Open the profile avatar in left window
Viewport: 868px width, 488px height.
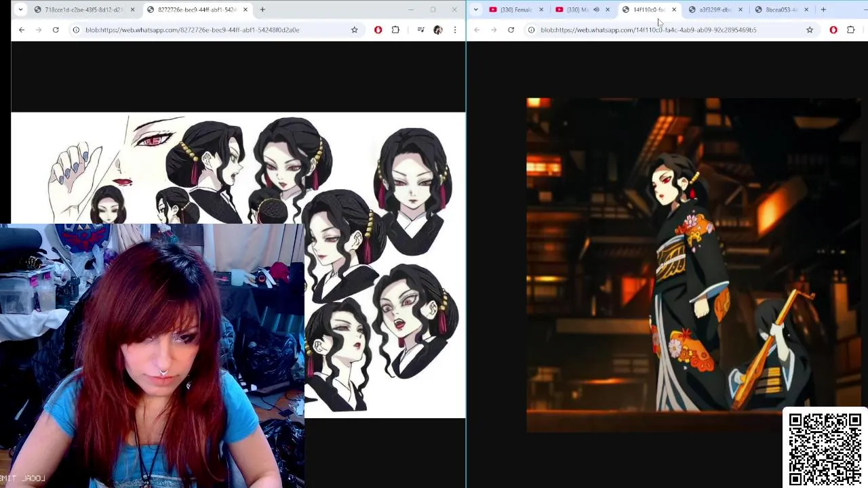tap(437, 30)
